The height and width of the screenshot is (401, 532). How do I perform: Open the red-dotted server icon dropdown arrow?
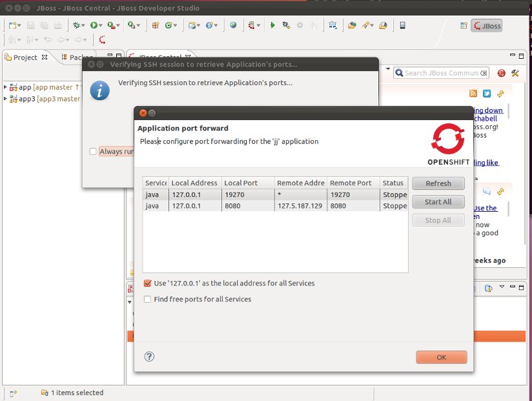(x=258, y=25)
